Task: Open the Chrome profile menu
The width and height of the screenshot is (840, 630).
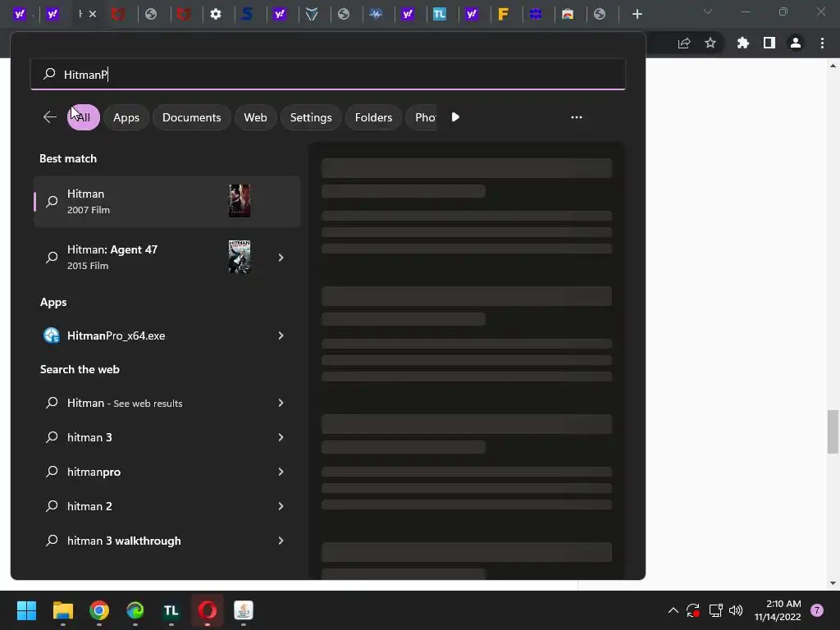Action: [x=796, y=43]
